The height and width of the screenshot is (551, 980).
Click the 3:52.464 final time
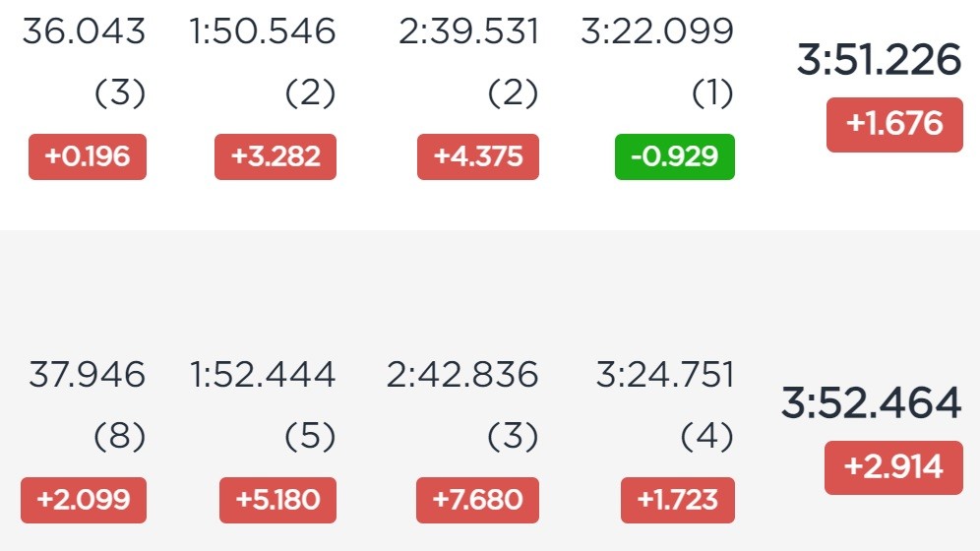[x=871, y=403]
